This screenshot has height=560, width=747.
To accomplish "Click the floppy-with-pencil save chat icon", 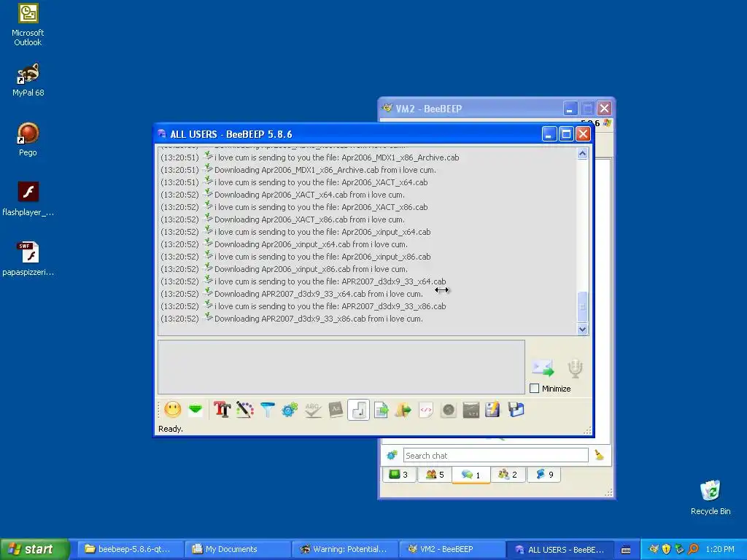I will [492, 410].
